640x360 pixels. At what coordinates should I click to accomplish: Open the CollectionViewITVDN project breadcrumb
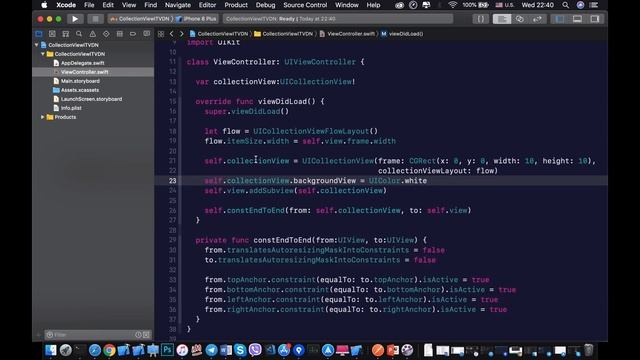pyautogui.click(x=219, y=34)
